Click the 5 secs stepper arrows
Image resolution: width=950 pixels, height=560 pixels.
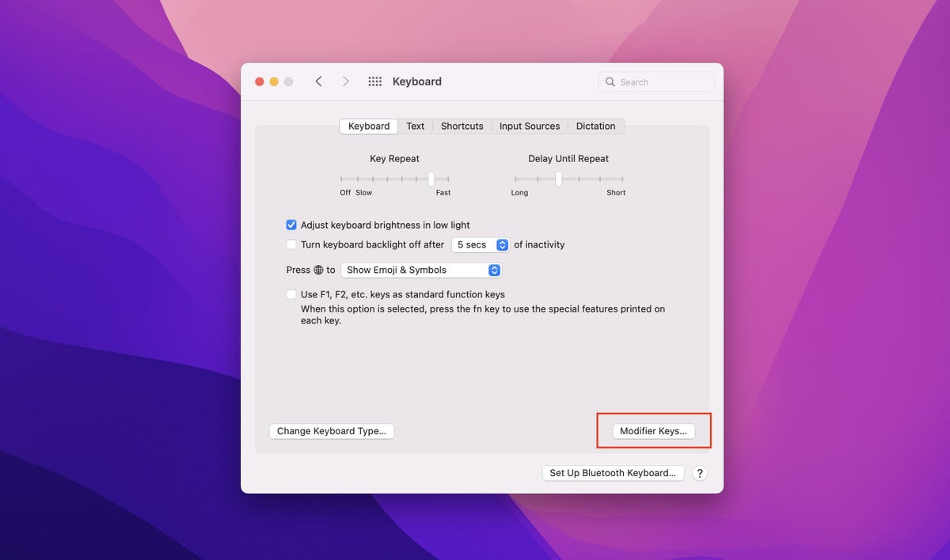502,244
